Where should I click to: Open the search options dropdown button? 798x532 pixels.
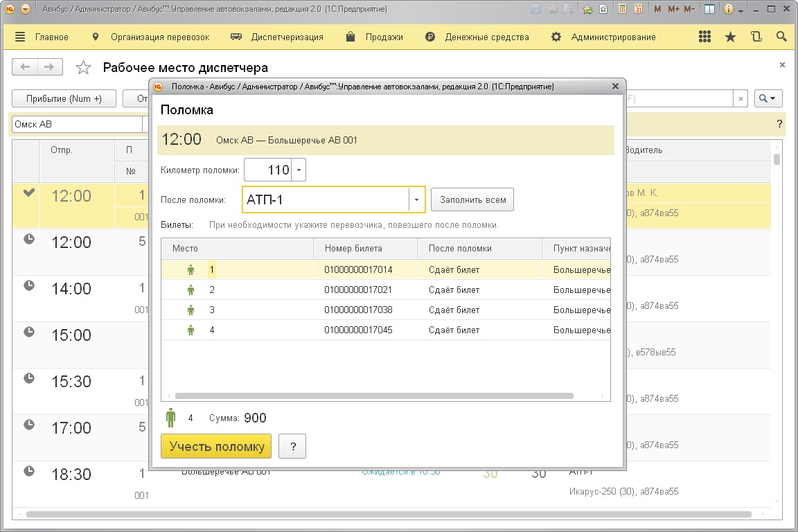pyautogui.click(x=768, y=98)
